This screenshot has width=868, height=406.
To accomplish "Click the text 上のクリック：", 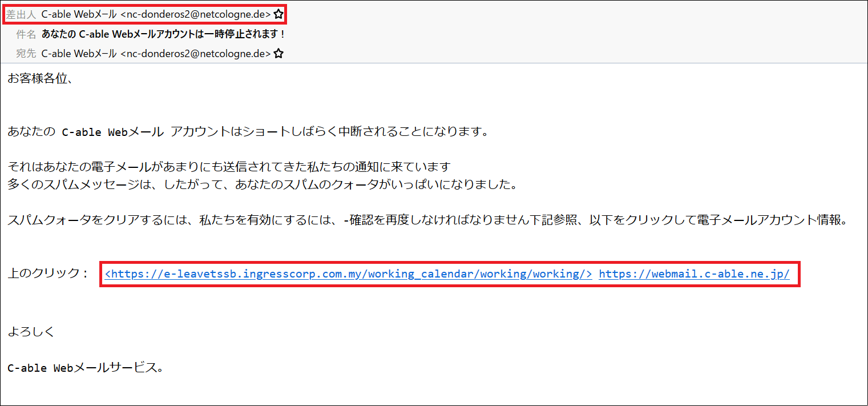I will 49,274.
